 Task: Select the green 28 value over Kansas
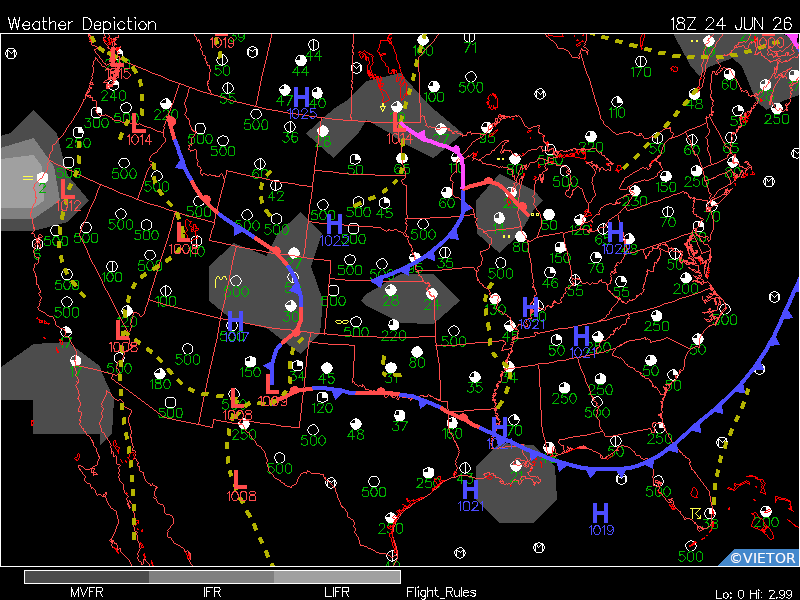pyautogui.click(x=391, y=301)
